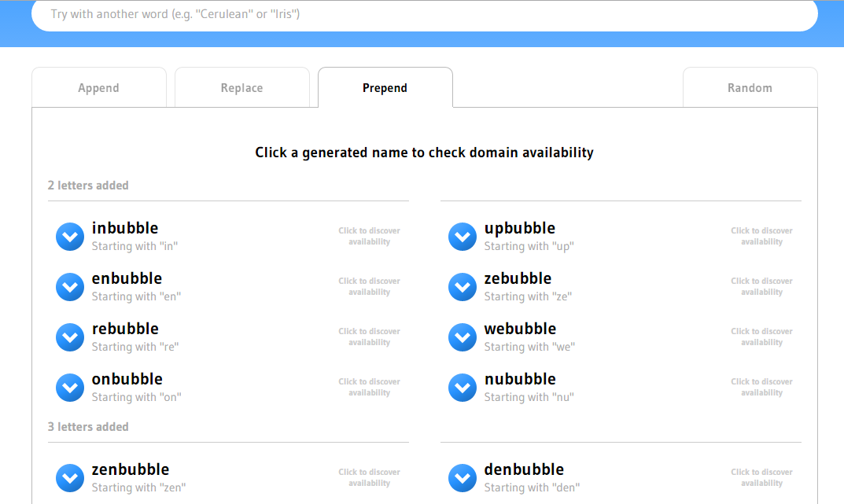Click the Prepend tab

coord(385,88)
